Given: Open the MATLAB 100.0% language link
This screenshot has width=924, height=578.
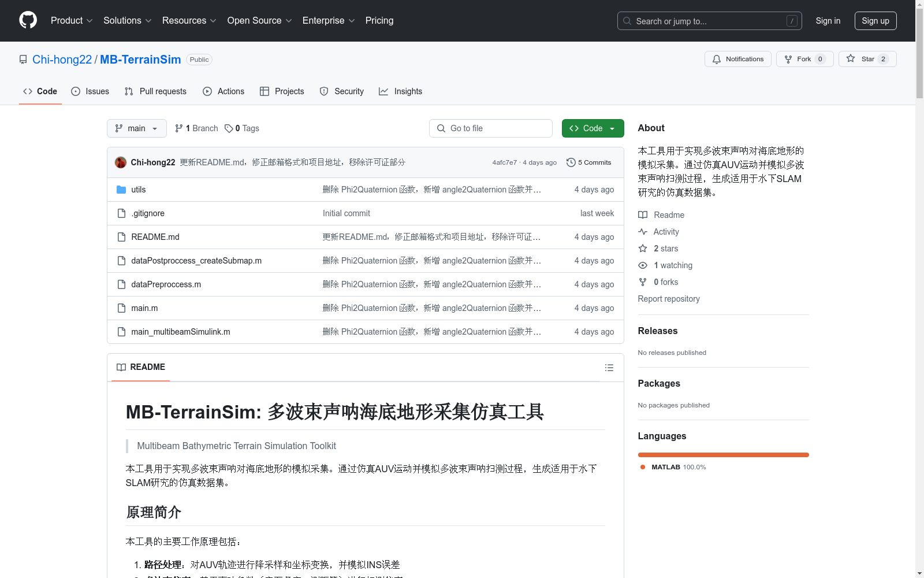Looking at the screenshot, I should point(673,467).
